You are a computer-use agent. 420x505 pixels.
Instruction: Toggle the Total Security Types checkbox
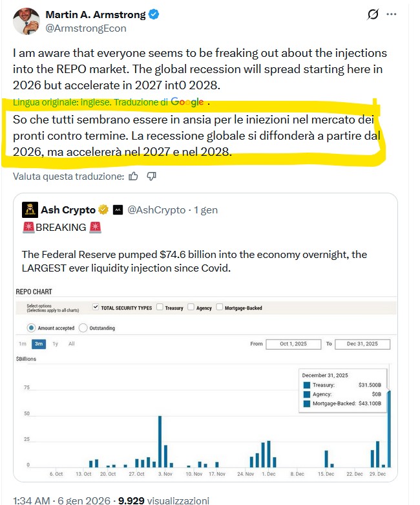[x=96, y=308]
